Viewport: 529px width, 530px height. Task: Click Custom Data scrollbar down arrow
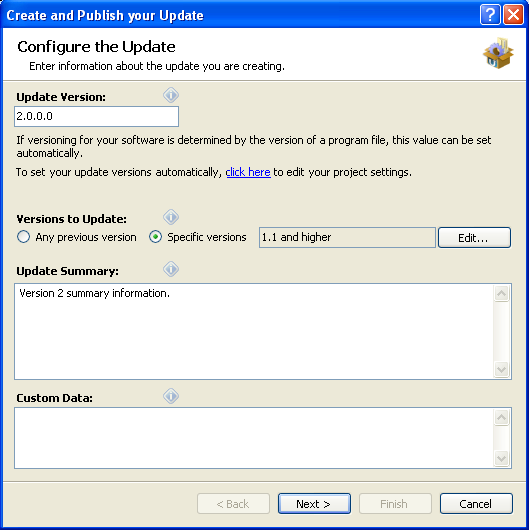tap(501, 459)
